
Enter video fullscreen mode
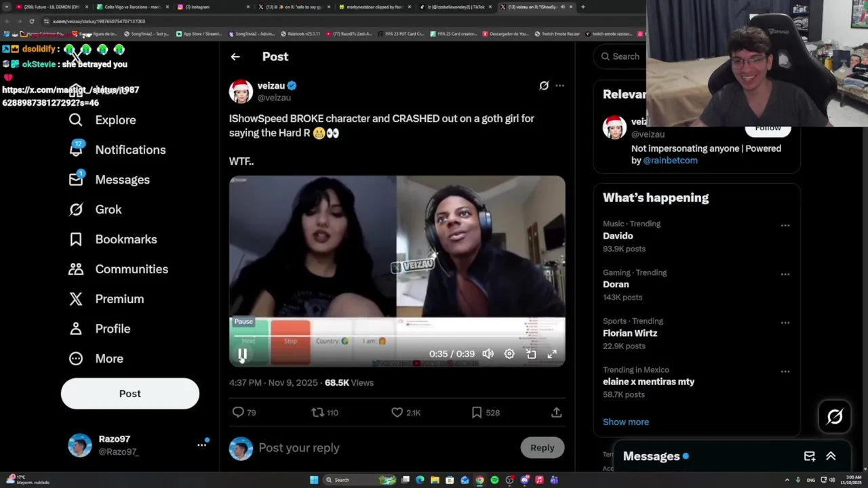pos(552,354)
